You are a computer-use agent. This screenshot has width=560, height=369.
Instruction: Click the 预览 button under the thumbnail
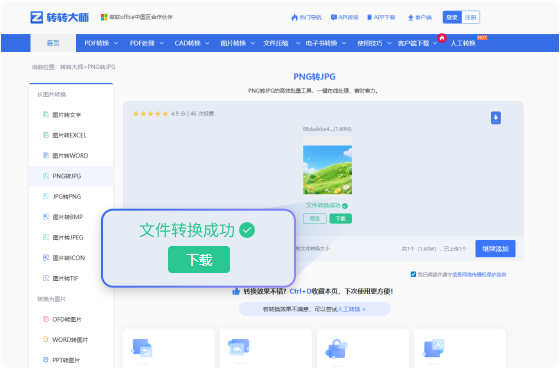click(x=315, y=219)
